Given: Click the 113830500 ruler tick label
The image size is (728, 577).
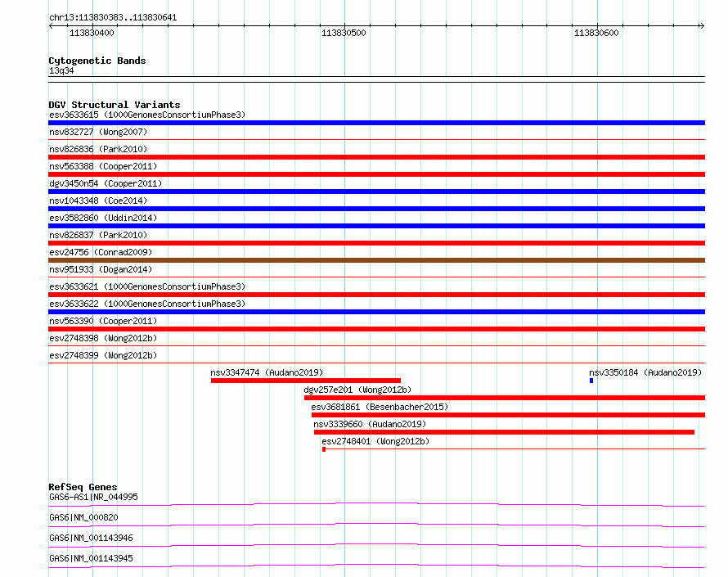Looking at the screenshot, I should pos(344,33).
